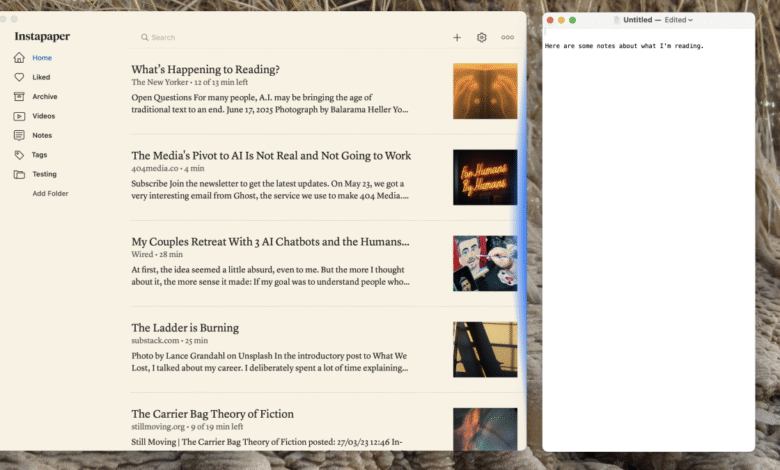Open The Ladder is Burning article
This screenshot has width=780, height=470.
pyautogui.click(x=185, y=328)
